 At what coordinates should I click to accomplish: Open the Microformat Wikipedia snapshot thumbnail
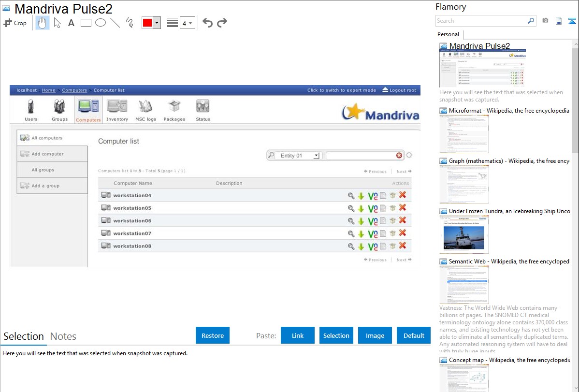(464, 134)
